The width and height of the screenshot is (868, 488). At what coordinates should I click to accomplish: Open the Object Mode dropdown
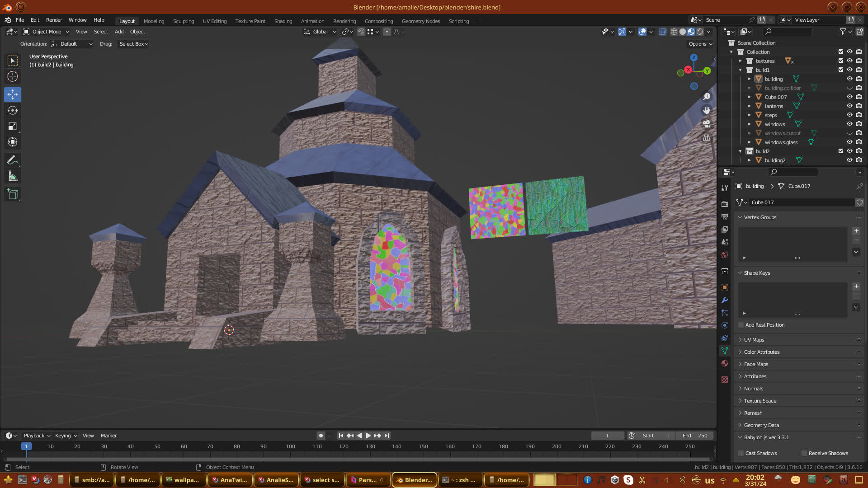tap(46, 32)
